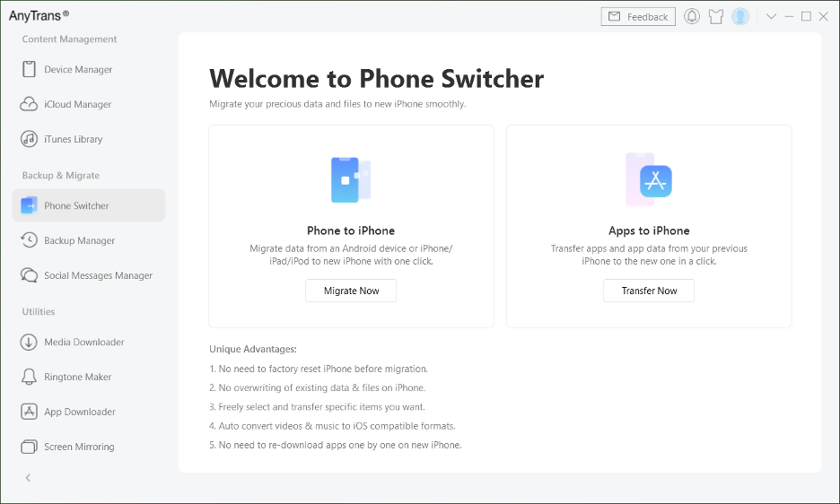
Task: Open iTunes Library label in sidebar
Action: (x=74, y=139)
